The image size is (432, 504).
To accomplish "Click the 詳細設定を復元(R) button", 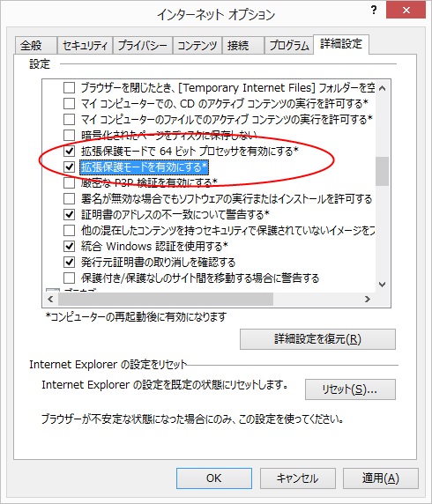I will pyautogui.click(x=317, y=339).
